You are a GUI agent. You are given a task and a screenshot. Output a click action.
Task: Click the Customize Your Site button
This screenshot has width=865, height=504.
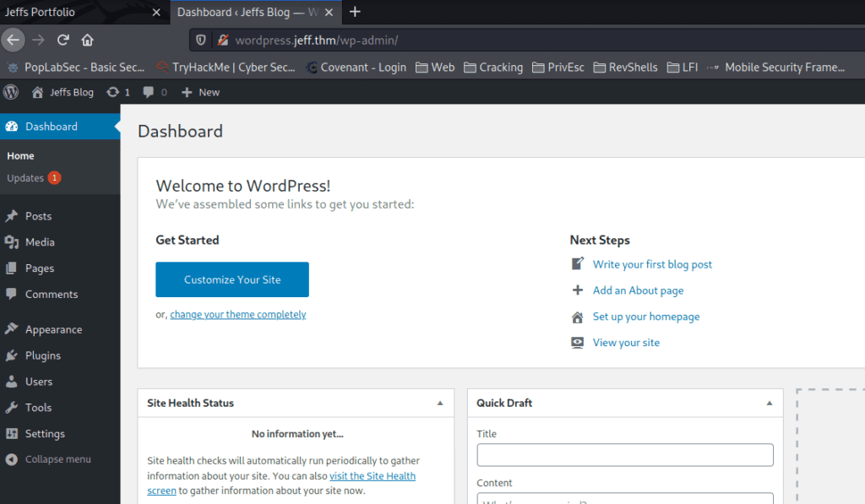(x=232, y=279)
